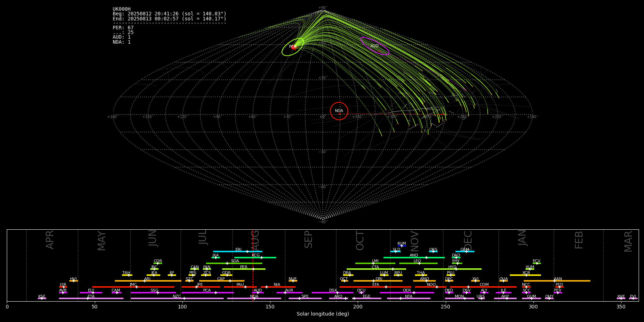The width and height of the screenshot is (644, 322).
Task: Click the +90 declination label at map top
Action: click(322, 8)
